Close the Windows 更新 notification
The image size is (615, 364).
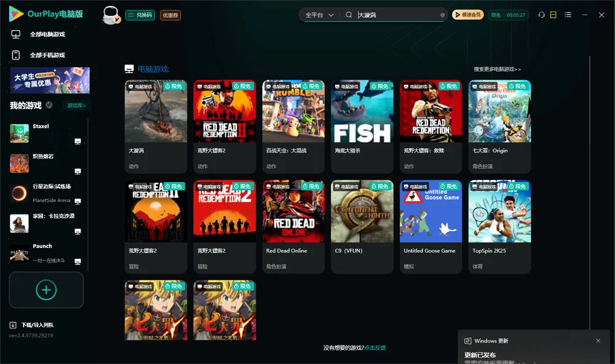click(598, 341)
